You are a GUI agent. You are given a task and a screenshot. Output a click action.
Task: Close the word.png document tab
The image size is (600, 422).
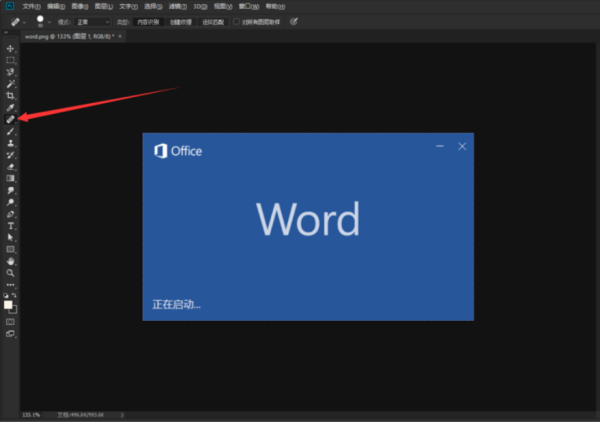click(x=120, y=36)
